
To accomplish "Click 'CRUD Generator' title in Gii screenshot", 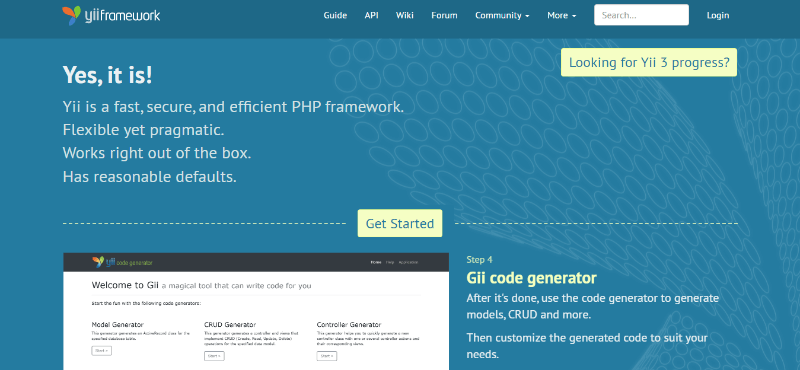I will (x=230, y=325).
